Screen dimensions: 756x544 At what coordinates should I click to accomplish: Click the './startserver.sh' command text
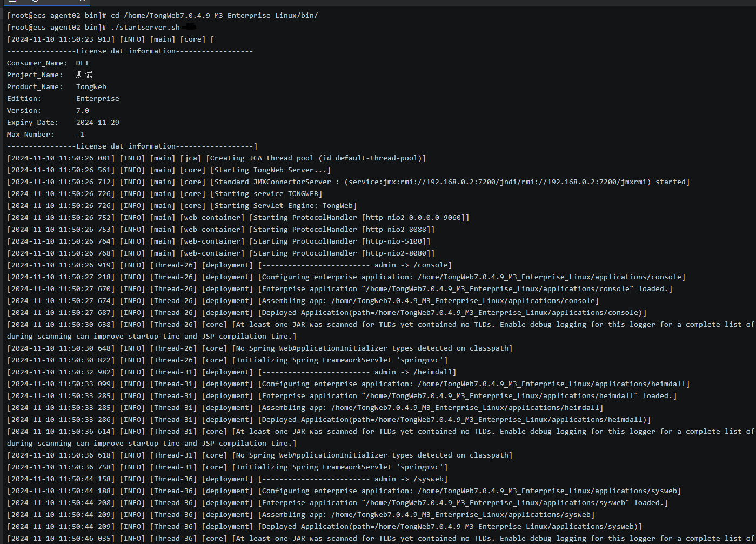pos(145,27)
